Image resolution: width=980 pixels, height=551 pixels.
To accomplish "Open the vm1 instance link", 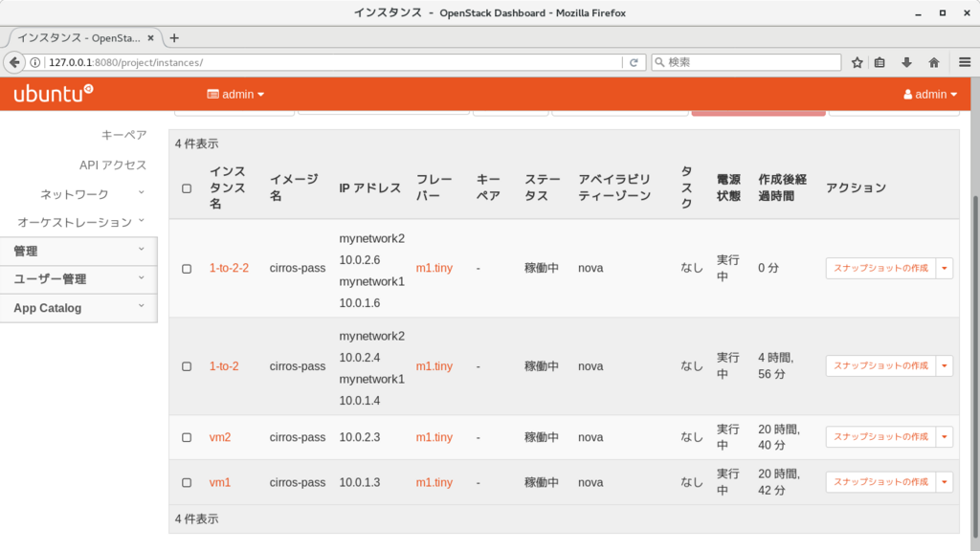I will tap(220, 482).
